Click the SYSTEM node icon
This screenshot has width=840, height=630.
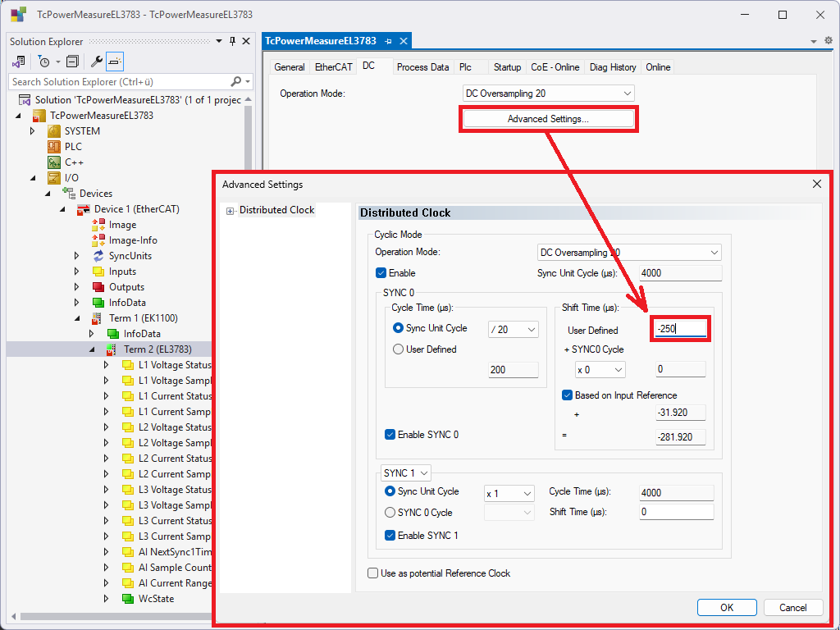point(54,131)
